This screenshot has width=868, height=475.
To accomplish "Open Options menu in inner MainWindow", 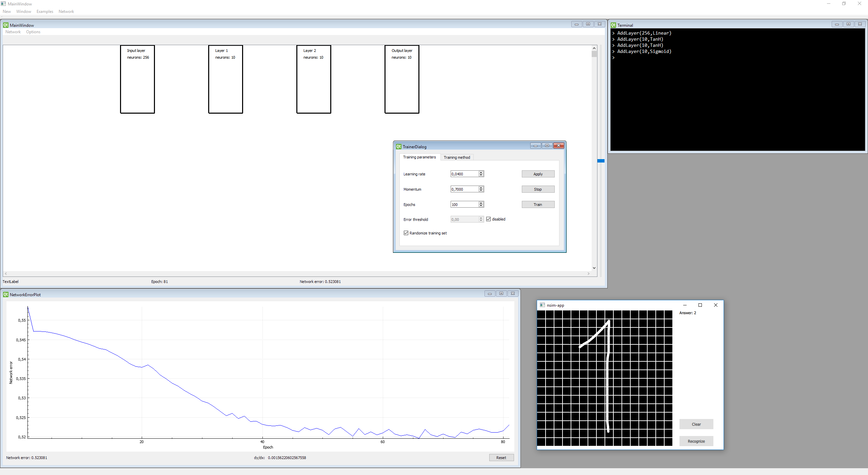I will pyautogui.click(x=33, y=32).
